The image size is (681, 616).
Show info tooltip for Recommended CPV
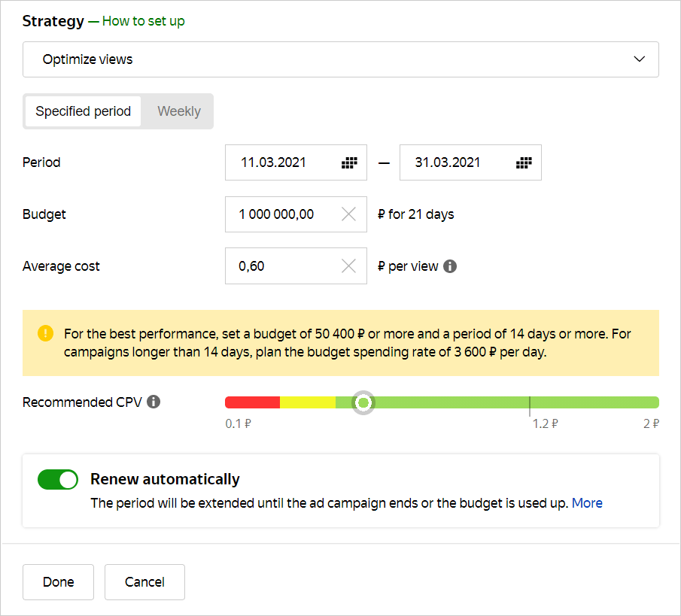154,402
